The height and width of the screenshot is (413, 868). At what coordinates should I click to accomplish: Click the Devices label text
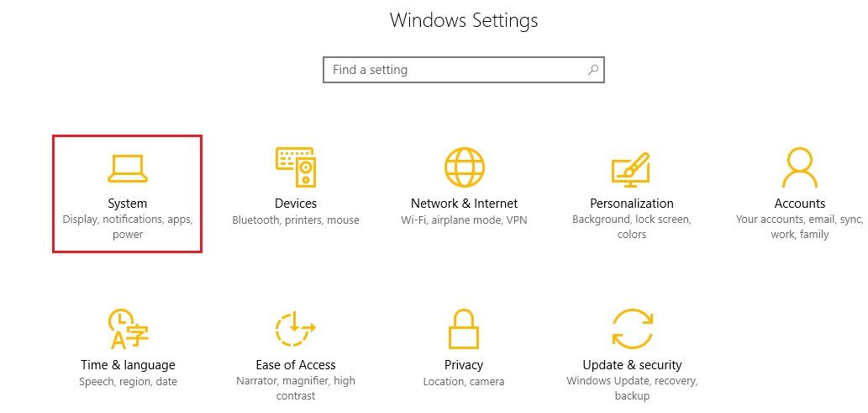pyautogui.click(x=296, y=204)
